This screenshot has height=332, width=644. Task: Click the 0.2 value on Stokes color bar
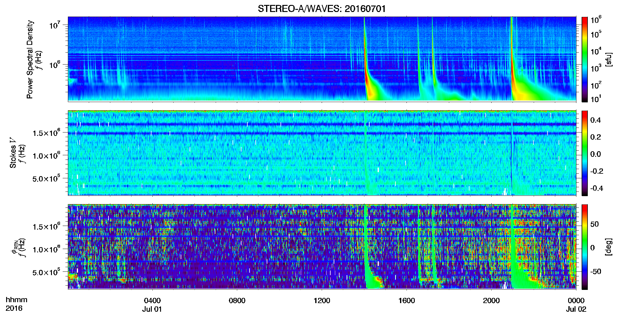[595, 137]
